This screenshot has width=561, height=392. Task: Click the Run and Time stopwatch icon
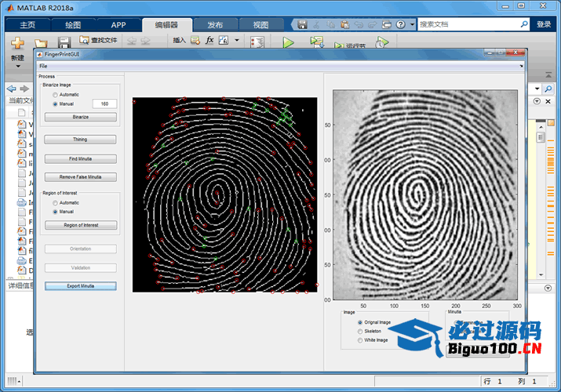(382, 42)
